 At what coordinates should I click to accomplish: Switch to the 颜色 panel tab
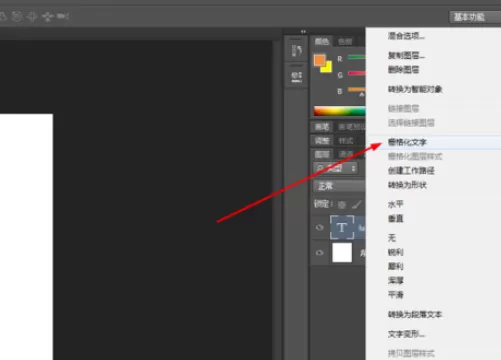pyautogui.click(x=322, y=41)
